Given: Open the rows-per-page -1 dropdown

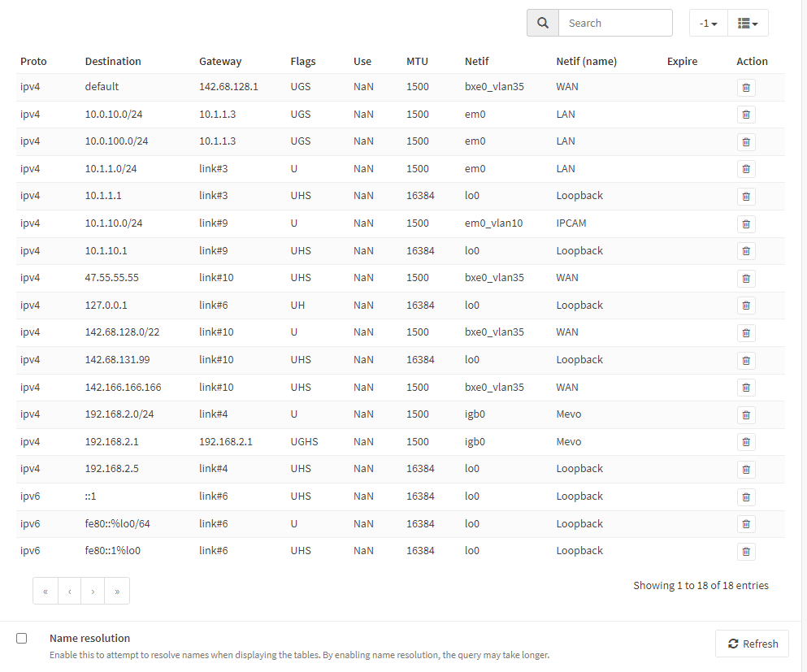Looking at the screenshot, I should pos(708,23).
